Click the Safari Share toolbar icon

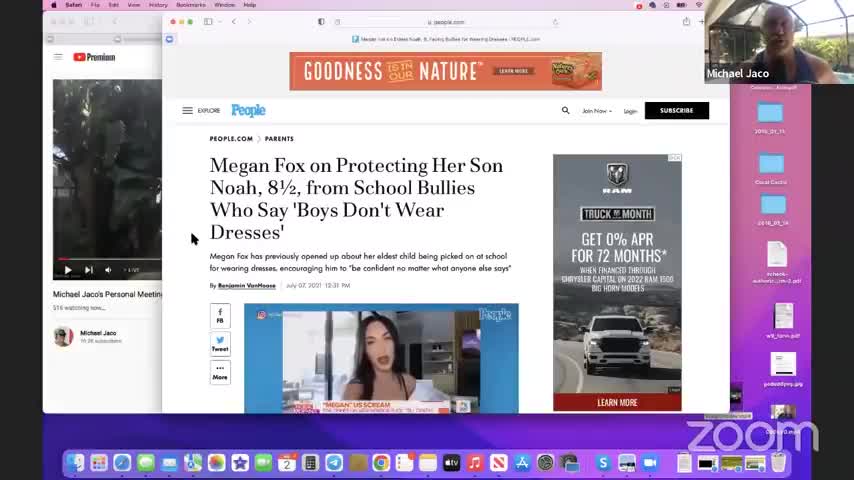tap(686, 22)
